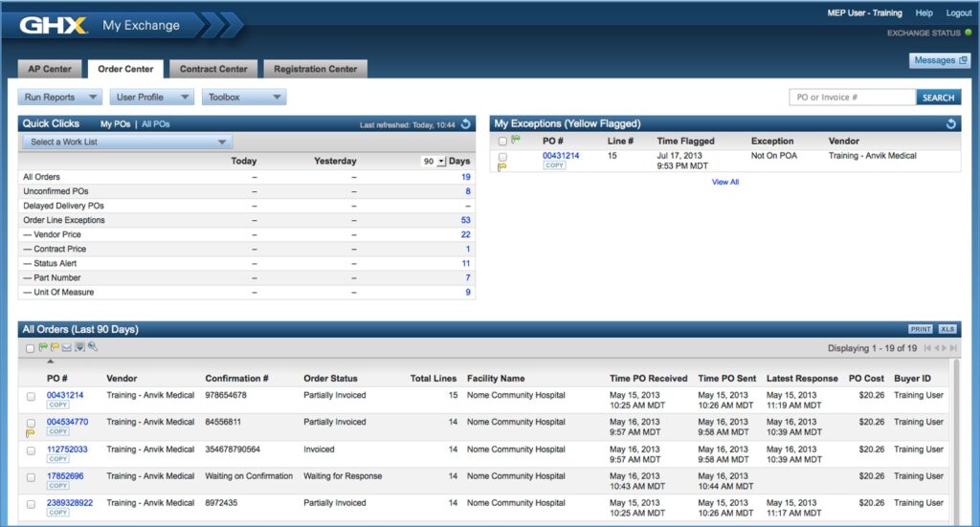Screen dimensions: 980x527
Task: Open Messages window
Action: coord(940,60)
